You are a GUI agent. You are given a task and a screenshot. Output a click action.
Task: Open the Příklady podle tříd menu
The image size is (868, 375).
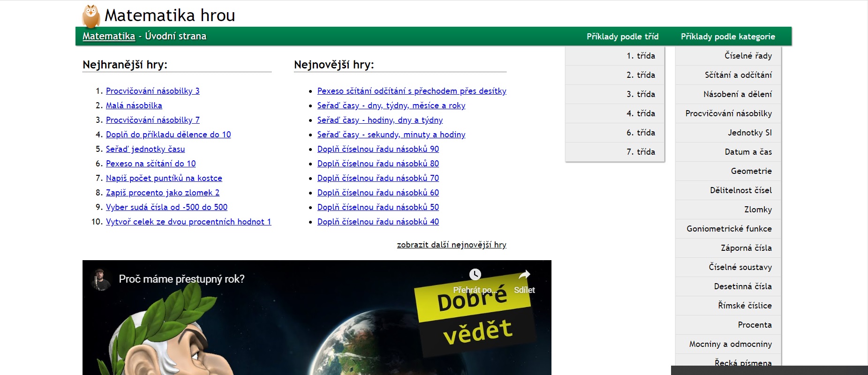pos(622,37)
